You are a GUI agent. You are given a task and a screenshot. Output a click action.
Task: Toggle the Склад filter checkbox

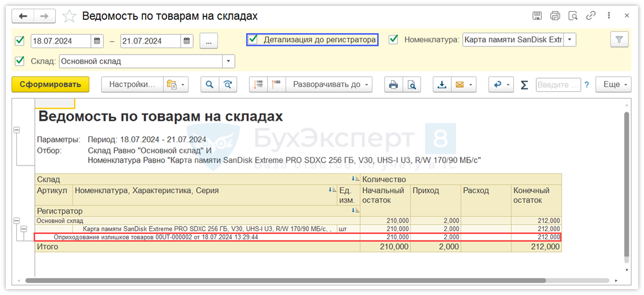point(19,61)
